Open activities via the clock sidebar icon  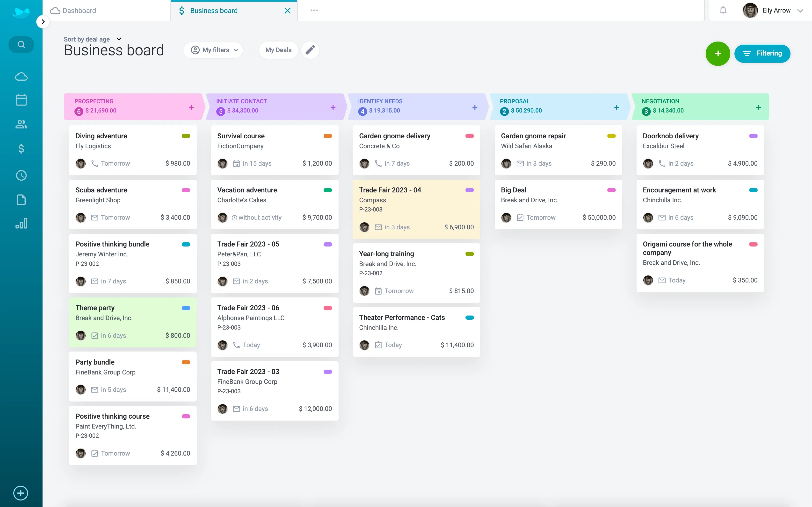click(21, 175)
